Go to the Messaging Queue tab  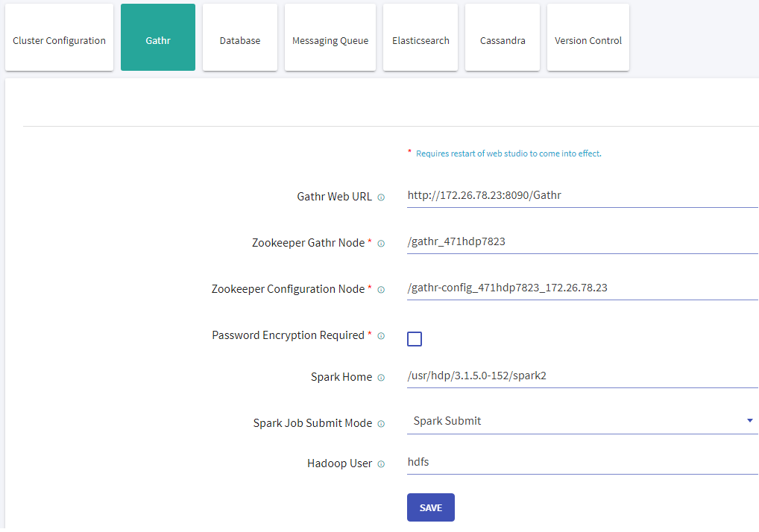(330, 40)
